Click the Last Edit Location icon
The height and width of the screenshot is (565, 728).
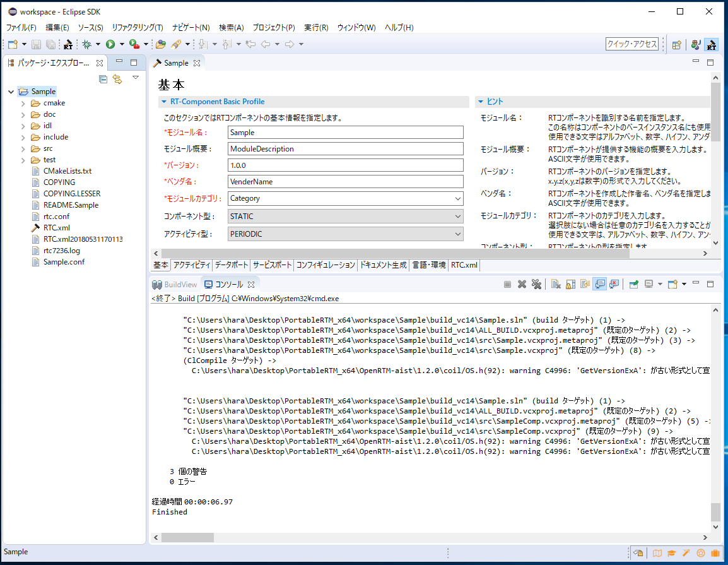click(250, 44)
